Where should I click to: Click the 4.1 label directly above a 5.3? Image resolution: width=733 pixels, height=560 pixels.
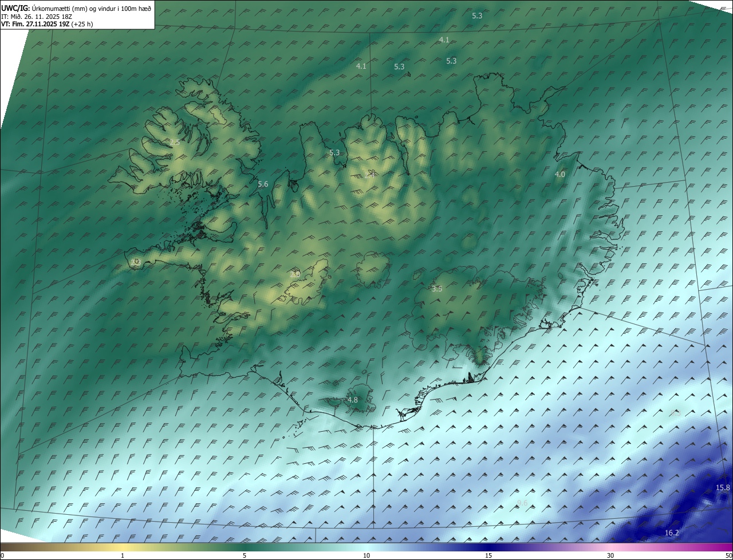pos(444,40)
